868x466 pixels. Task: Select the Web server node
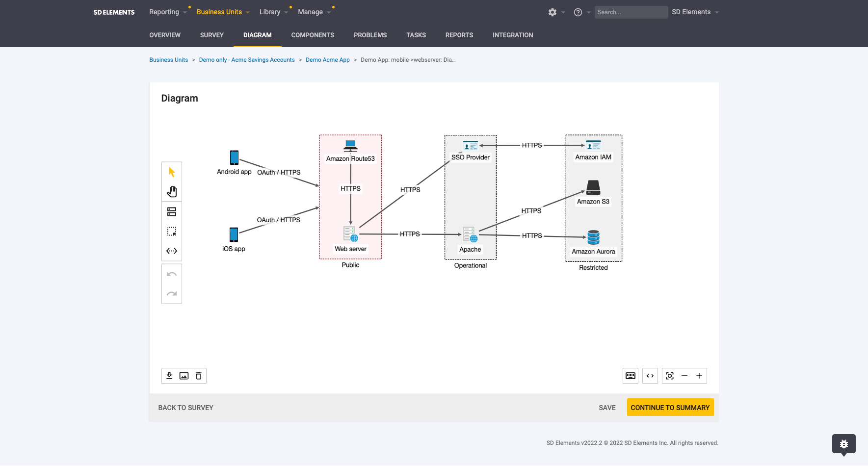pyautogui.click(x=350, y=234)
